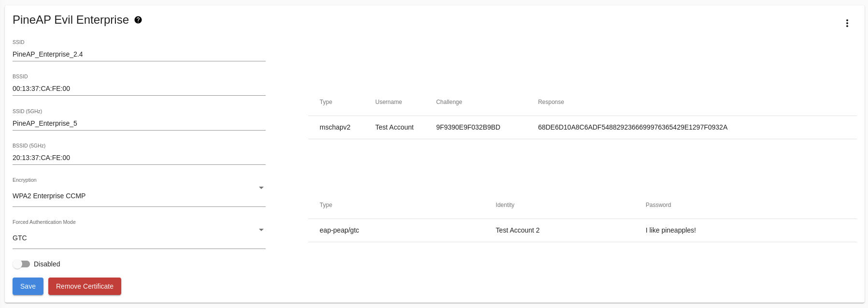Click the Disabled switch label text
Screen dimensions: 868x308
click(x=47, y=264)
